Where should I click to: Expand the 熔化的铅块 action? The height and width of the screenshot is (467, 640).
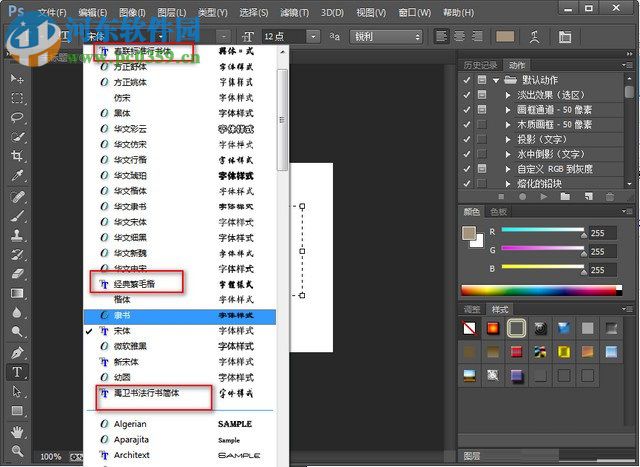click(508, 184)
